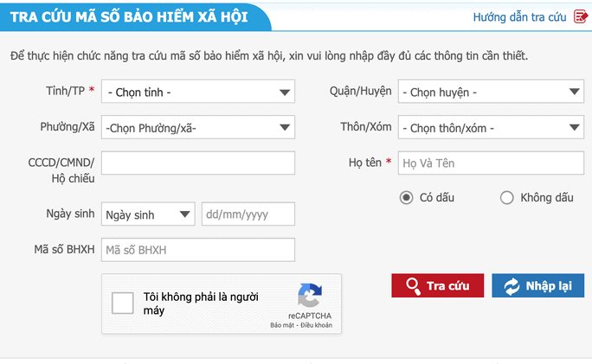Image resolution: width=592 pixels, height=364 pixels.
Task: Expand the Chọn huyện district dropdown
Action: [x=491, y=92]
